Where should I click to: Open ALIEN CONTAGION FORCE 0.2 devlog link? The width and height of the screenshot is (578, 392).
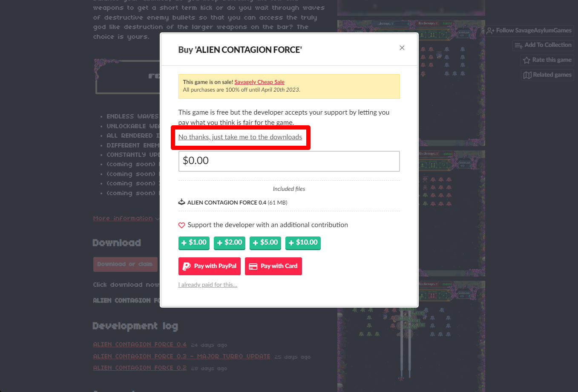[140, 368]
